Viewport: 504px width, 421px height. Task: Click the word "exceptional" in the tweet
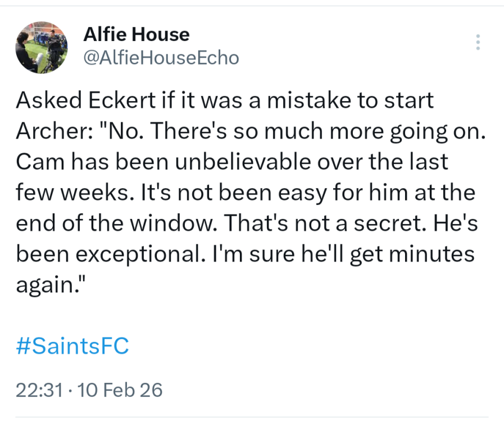tap(145, 254)
